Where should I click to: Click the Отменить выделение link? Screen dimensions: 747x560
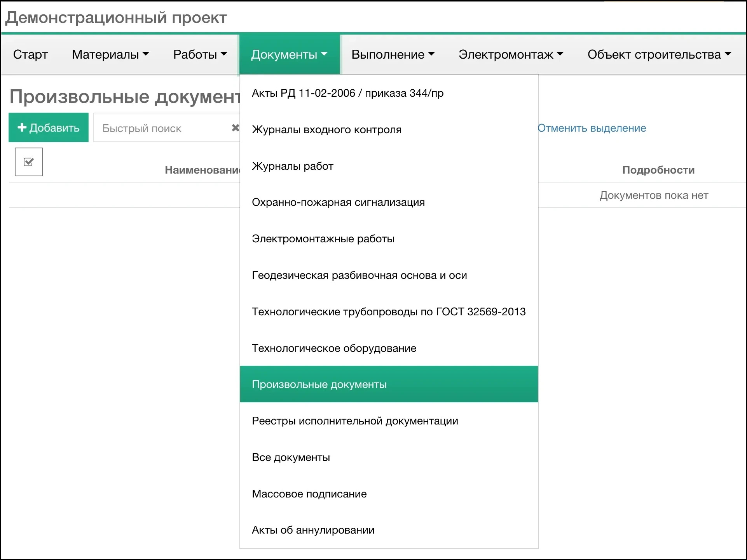pyautogui.click(x=592, y=128)
